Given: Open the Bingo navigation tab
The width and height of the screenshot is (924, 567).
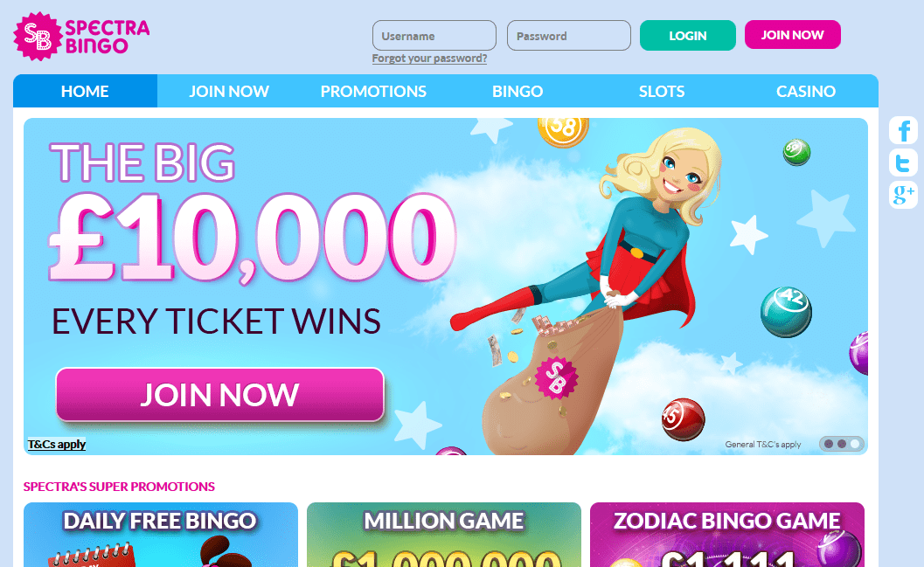Looking at the screenshot, I should tap(518, 91).
